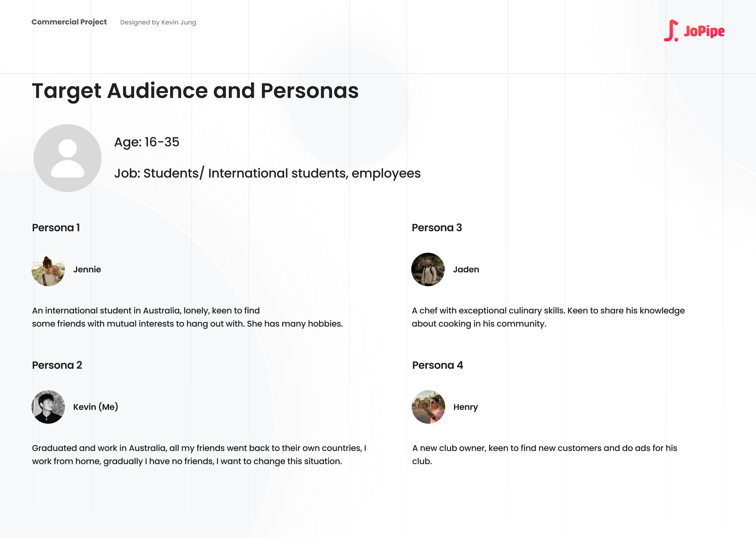
Task: Click Henry's club owner description text
Action: [x=544, y=454]
